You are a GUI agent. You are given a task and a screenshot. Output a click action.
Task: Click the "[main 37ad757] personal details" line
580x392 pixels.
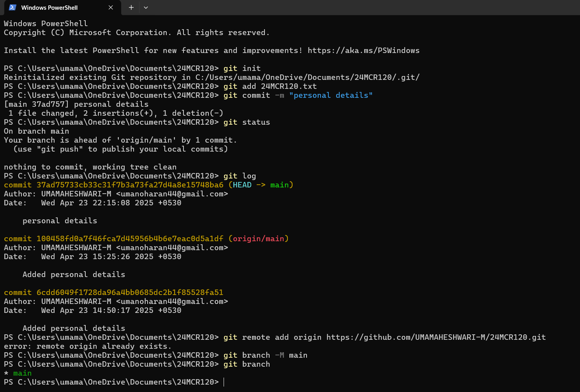pos(76,104)
